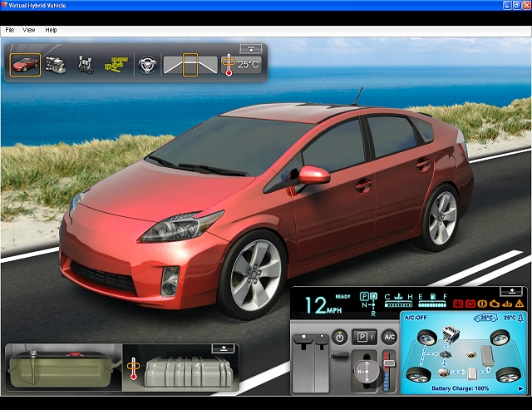Close the Virtual Hybrid Vehicle window
The height and width of the screenshot is (410, 532).
[526, 5]
